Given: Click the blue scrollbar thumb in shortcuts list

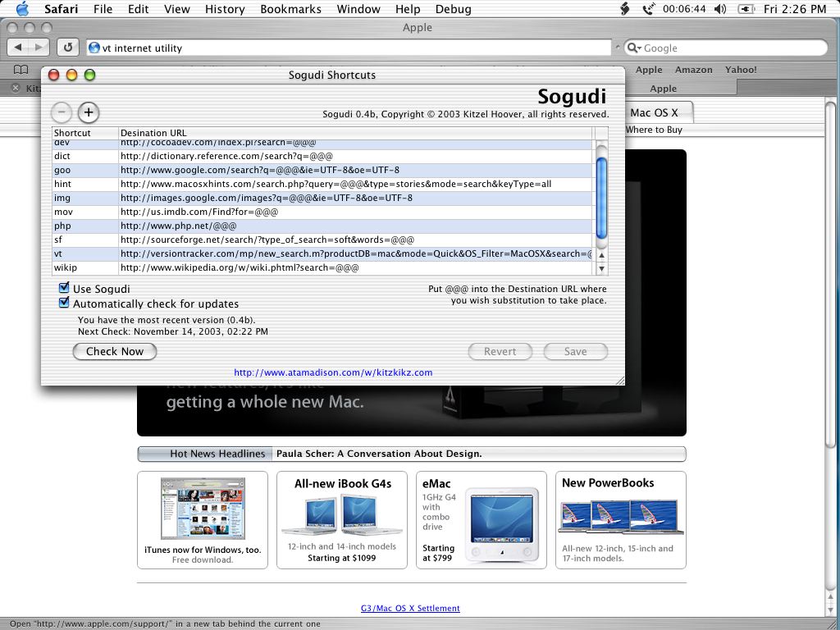Looking at the screenshot, I should (x=601, y=198).
